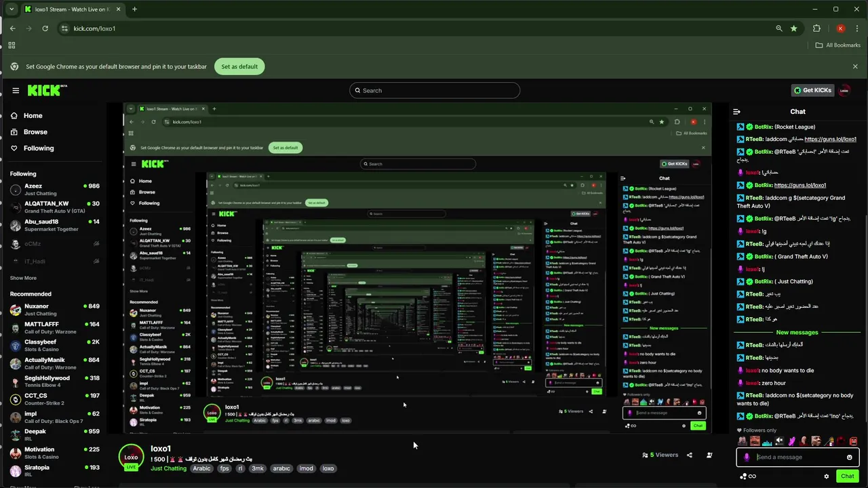868x488 pixels.
Task: Go to Home in sidebar
Action: point(33,115)
